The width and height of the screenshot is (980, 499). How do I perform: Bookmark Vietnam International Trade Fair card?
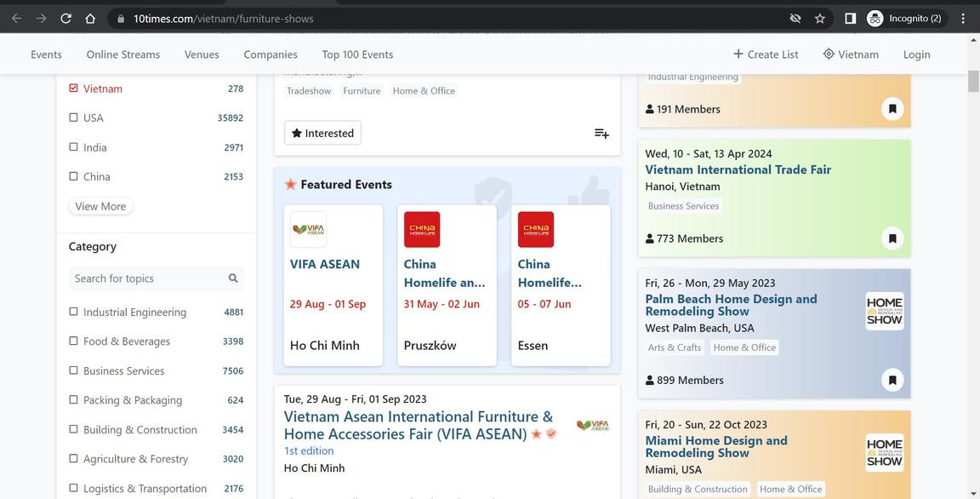[x=892, y=238]
